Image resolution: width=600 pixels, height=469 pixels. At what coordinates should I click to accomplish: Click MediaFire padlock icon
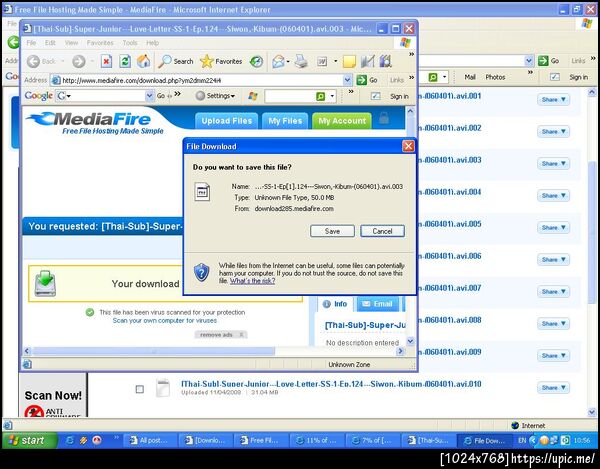[384, 119]
